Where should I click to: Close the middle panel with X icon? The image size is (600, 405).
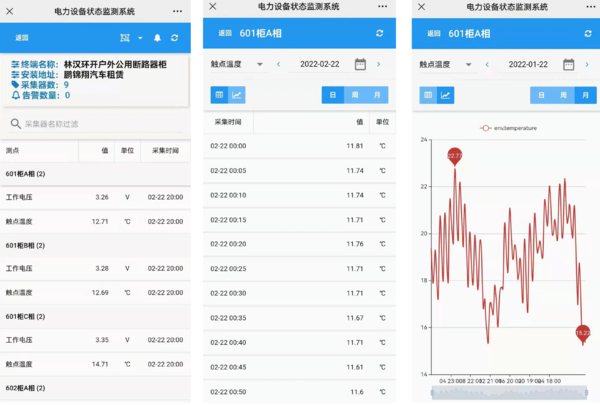213,6
